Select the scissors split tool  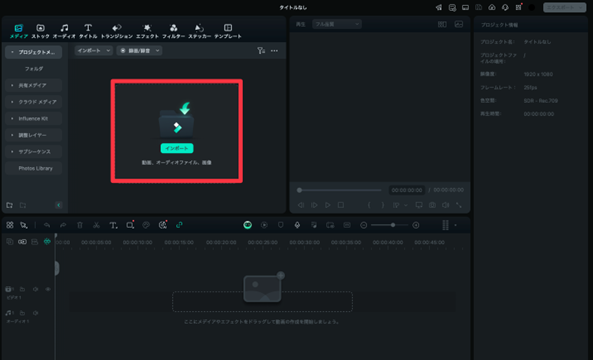[x=96, y=225]
